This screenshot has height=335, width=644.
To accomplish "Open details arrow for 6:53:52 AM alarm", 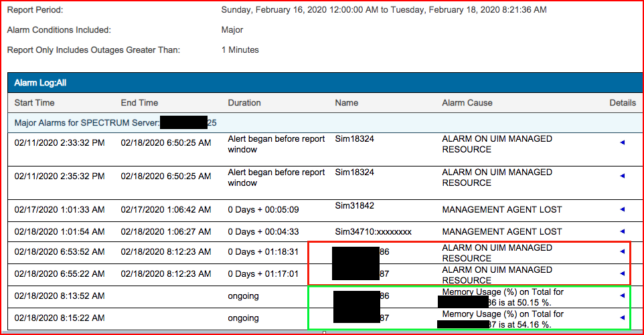I will (623, 251).
